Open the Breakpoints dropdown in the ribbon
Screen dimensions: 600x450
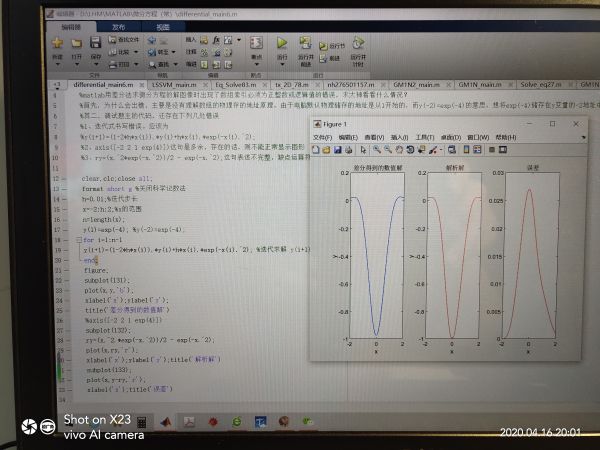pos(254,50)
